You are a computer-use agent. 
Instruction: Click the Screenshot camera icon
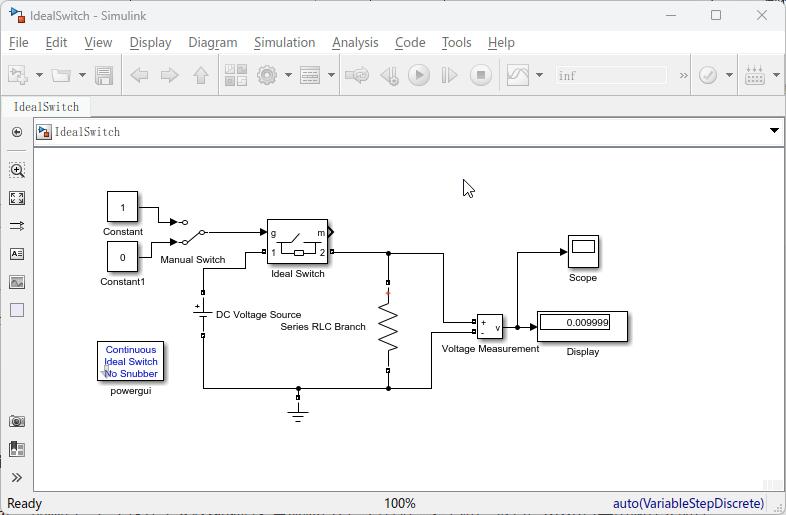tap(17, 421)
